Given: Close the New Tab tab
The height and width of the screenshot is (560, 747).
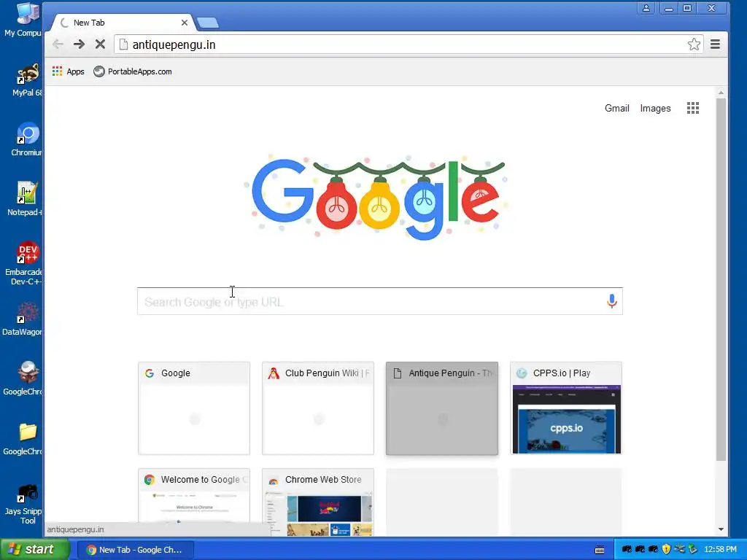Looking at the screenshot, I should point(185,23).
